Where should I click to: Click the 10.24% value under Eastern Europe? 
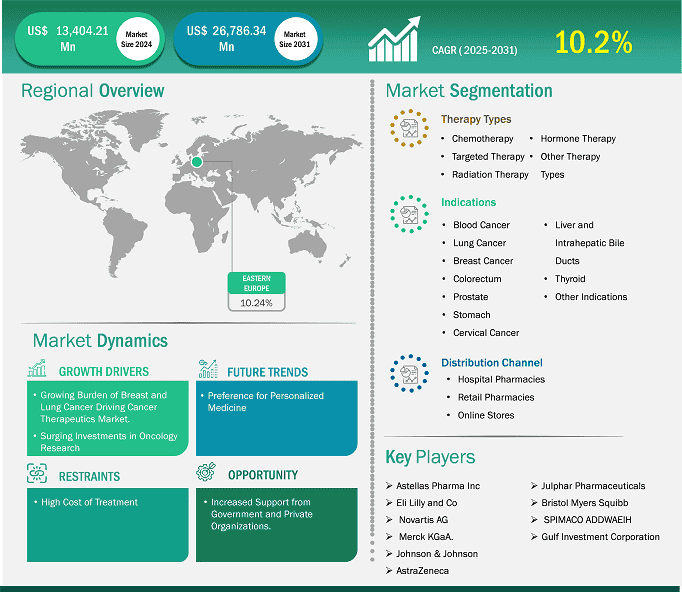click(256, 303)
